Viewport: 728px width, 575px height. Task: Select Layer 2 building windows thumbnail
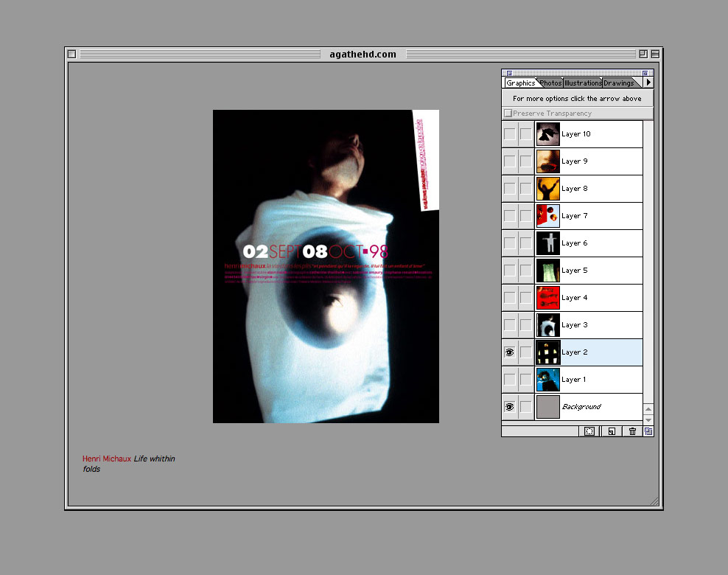coord(548,352)
